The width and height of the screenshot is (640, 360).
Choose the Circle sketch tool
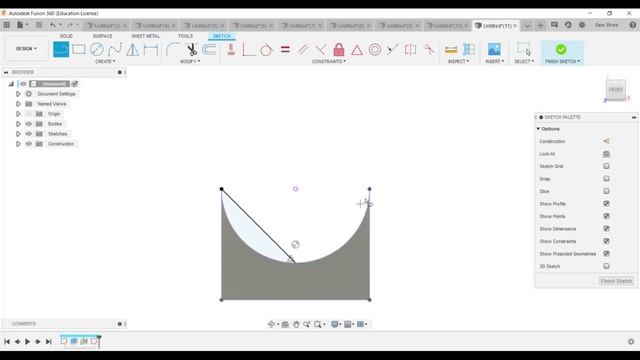pos(97,49)
